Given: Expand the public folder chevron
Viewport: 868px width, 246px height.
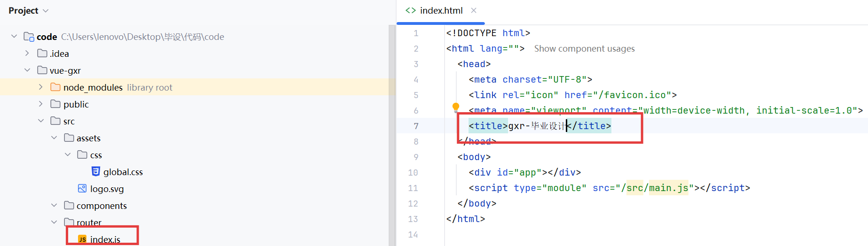Looking at the screenshot, I should (x=41, y=104).
